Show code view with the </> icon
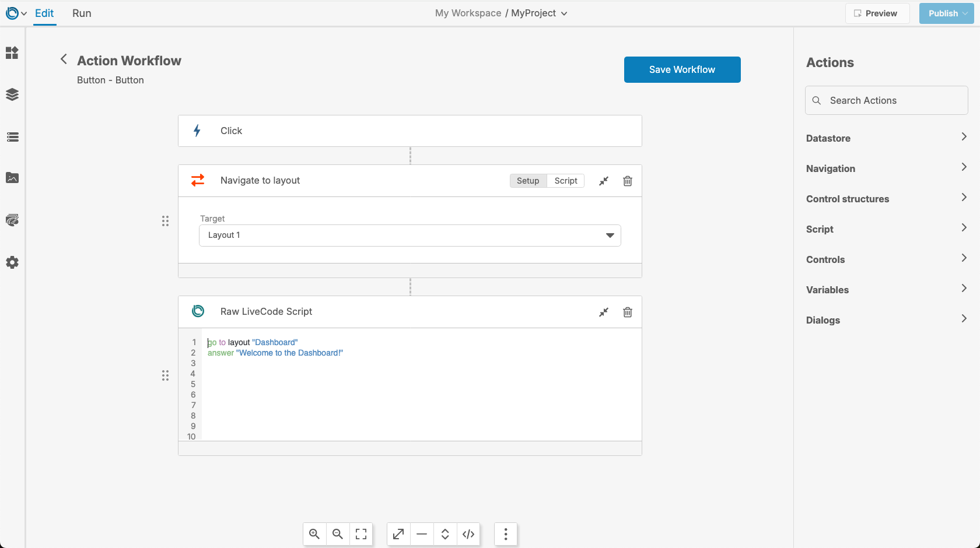Viewport: 980px width, 548px height. pyautogui.click(x=468, y=534)
